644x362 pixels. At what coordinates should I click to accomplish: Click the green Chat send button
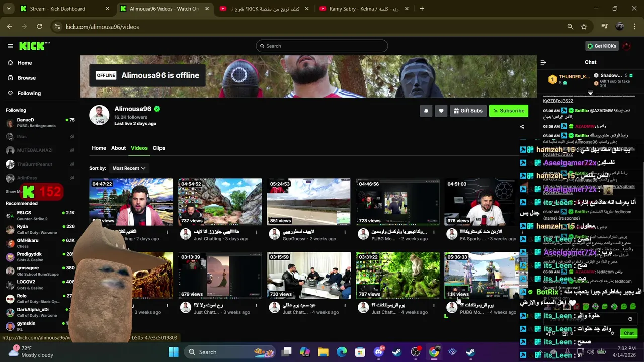click(628, 333)
